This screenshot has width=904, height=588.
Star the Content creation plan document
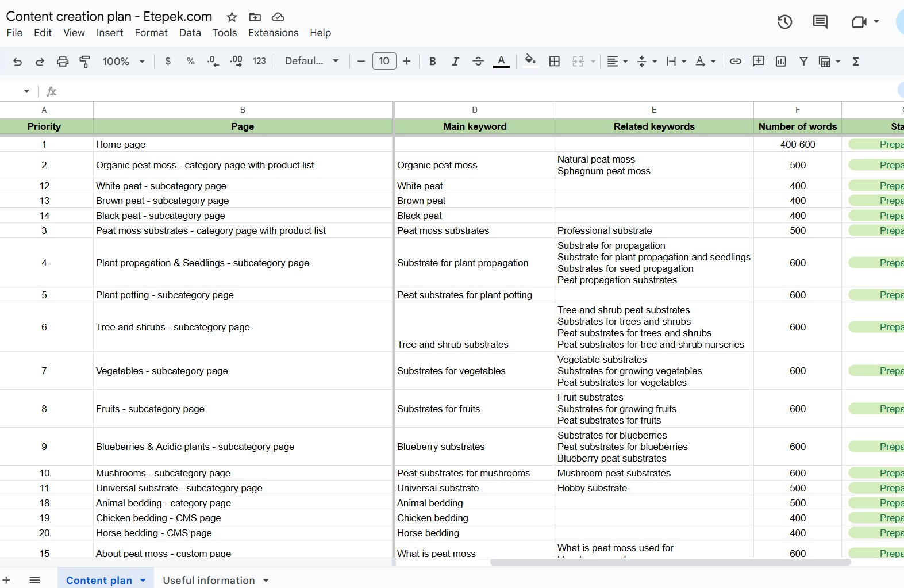[x=232, y=17]
